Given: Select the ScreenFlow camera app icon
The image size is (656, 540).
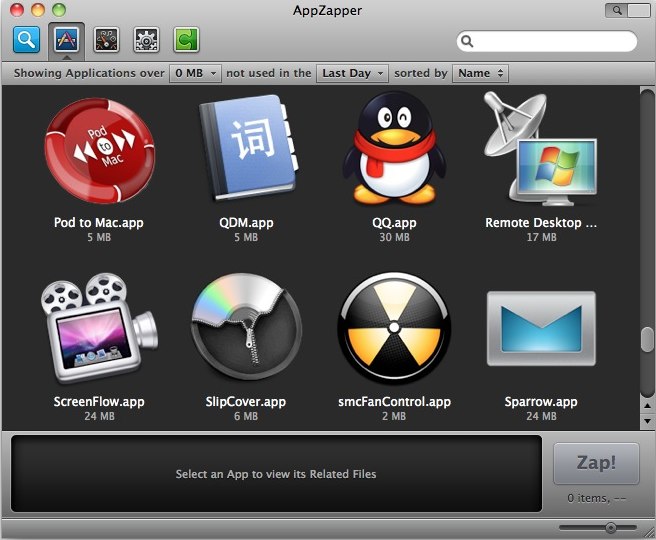Looking at the screenshot, I should point(100,328).
